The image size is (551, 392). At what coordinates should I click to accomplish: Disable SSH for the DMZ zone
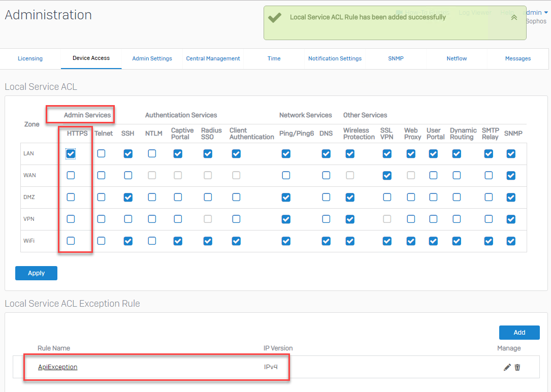(x=128, y=197)
